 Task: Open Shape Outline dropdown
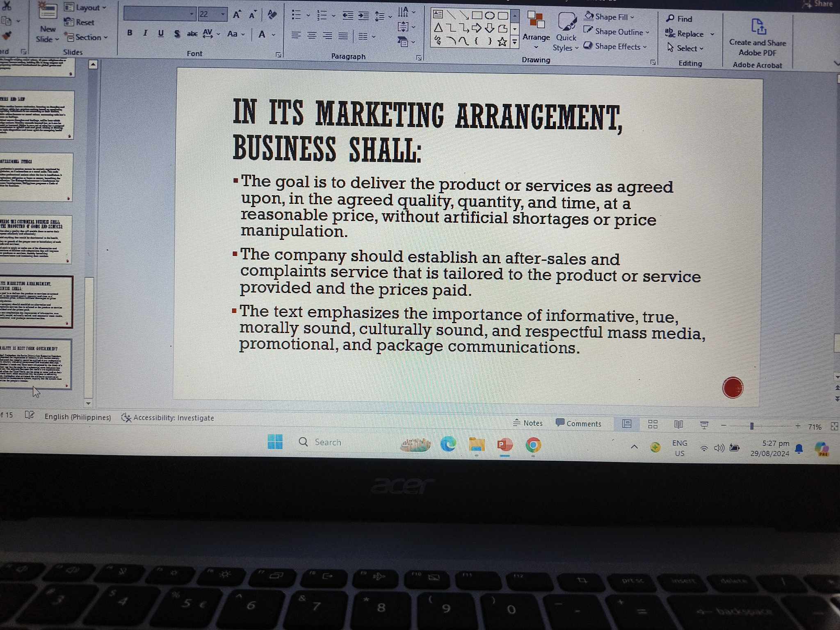pos(617,32)
